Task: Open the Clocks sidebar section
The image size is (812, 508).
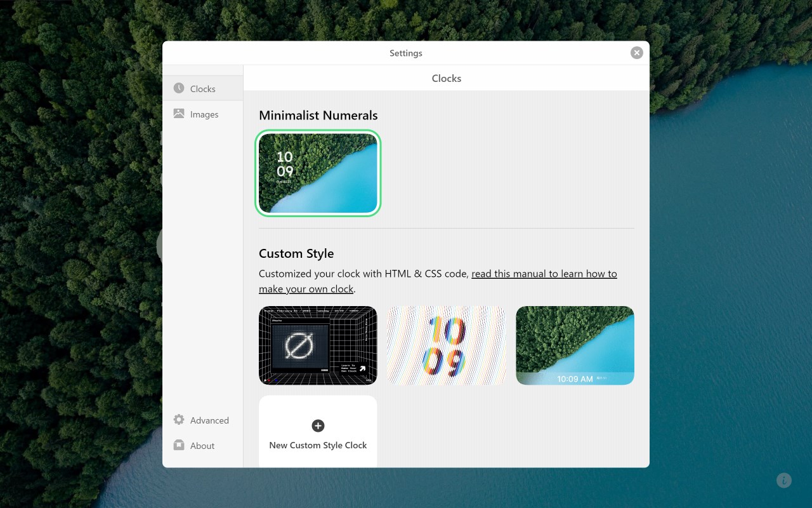Action: [x=203, y=88]
